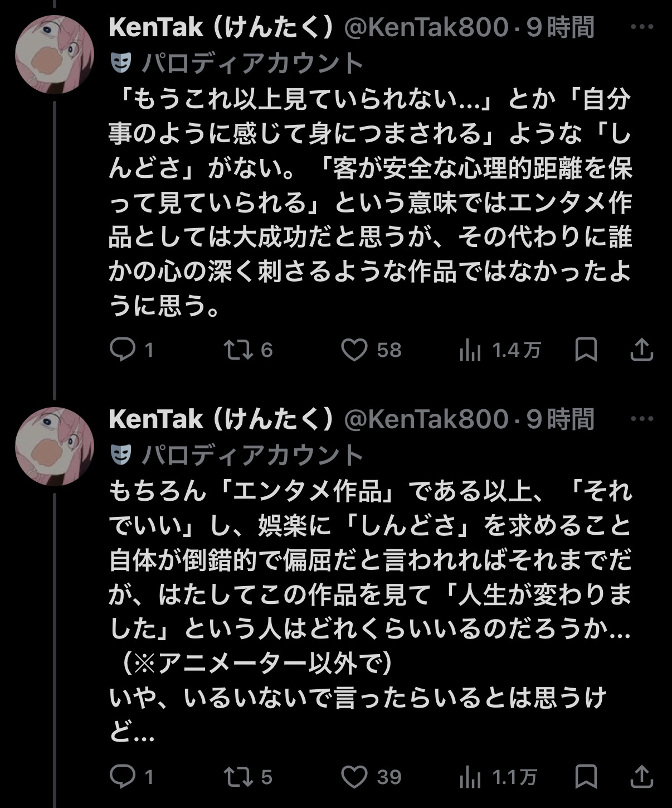Tap the parody account label on first tweet

pyautogui.click(x=251, y=63)
